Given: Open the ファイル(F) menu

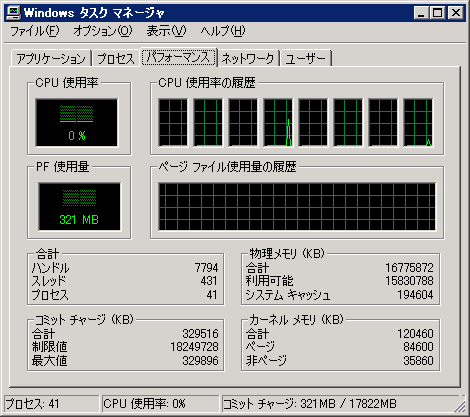Looking at the screenshot, I should [x=35, y=31].
